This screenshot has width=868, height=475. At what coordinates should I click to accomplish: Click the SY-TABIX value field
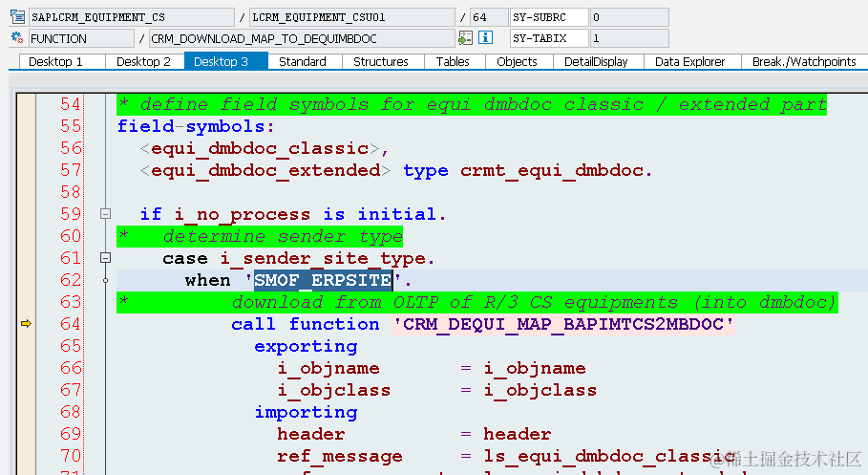click(x=629, y=38)
